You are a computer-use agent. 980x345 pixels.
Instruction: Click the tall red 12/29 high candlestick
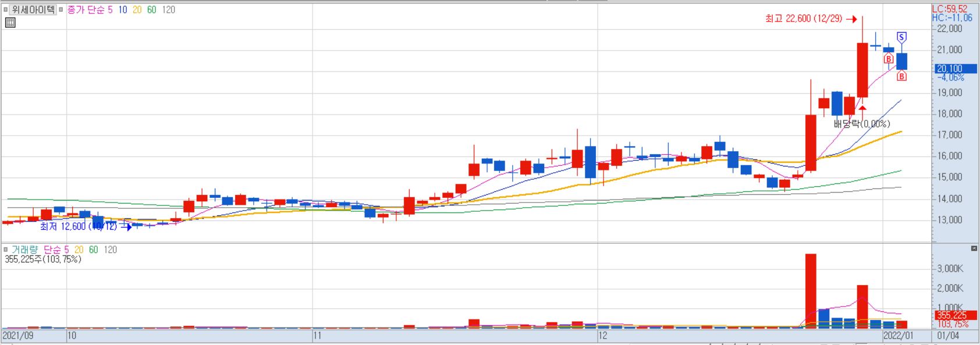(862, 70)
